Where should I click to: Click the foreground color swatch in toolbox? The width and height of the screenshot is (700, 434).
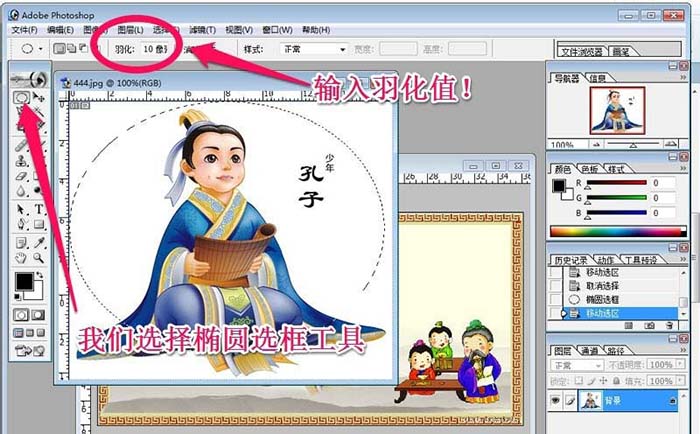24,281
